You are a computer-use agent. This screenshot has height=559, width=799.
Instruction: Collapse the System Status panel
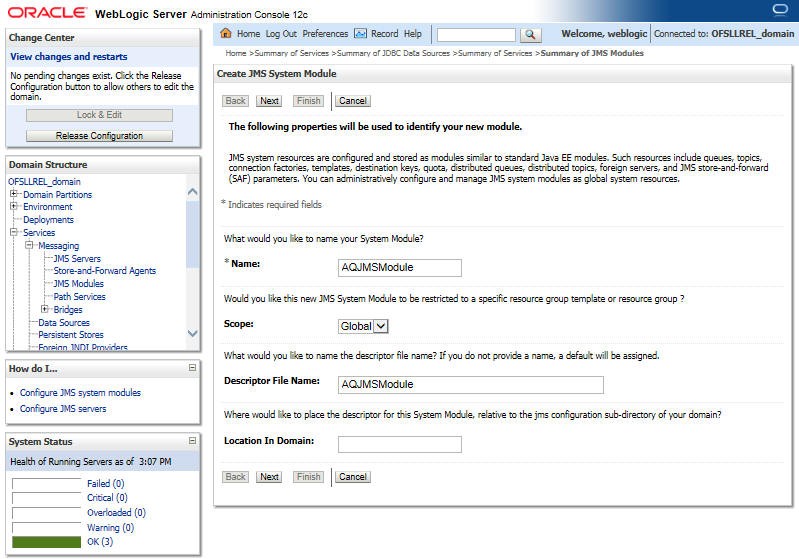[x=192, y=440]
